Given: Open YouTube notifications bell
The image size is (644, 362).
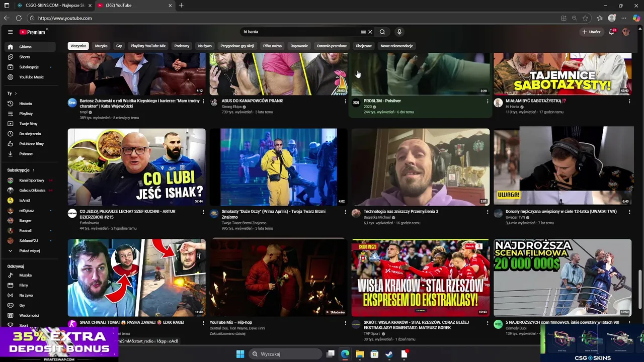Looking at the screenshot, I should tap(612, 32).
